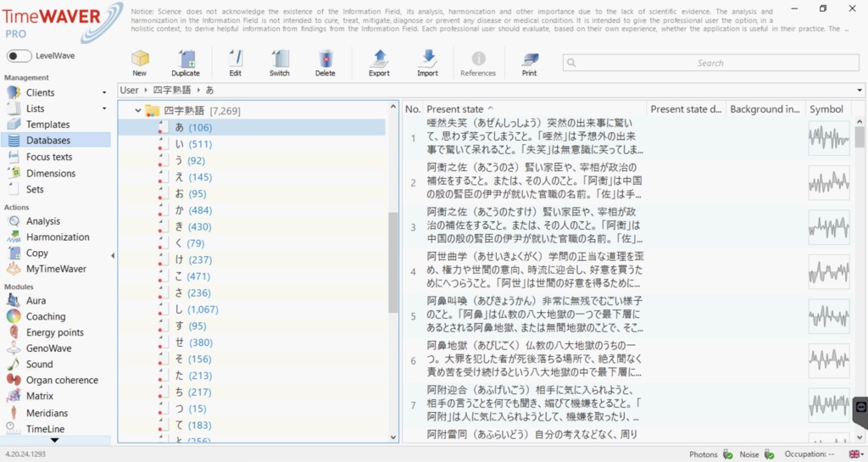Select Databases in the sidebar

pos(55,141)
